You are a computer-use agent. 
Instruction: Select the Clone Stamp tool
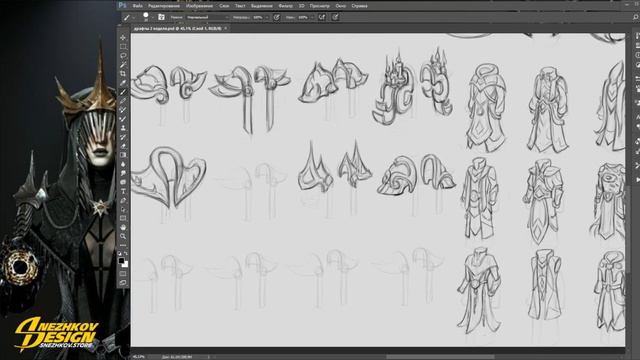click(123, 128)
